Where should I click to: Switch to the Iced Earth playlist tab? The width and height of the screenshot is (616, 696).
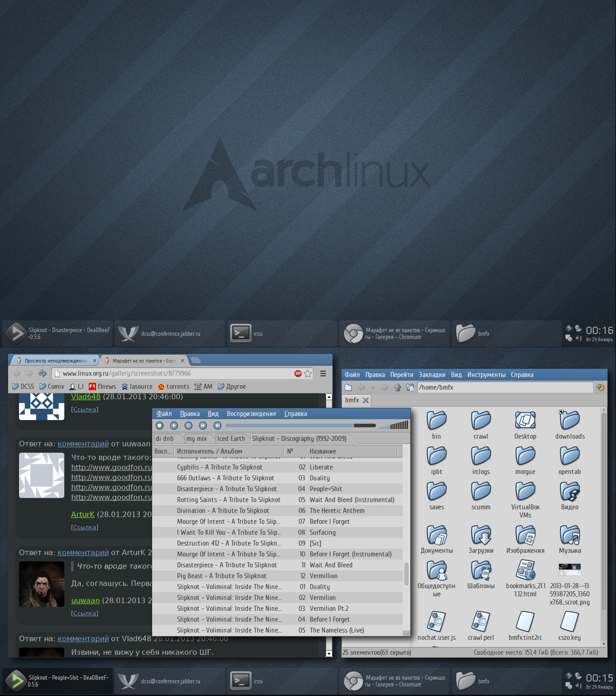click(x=231, y=439)
